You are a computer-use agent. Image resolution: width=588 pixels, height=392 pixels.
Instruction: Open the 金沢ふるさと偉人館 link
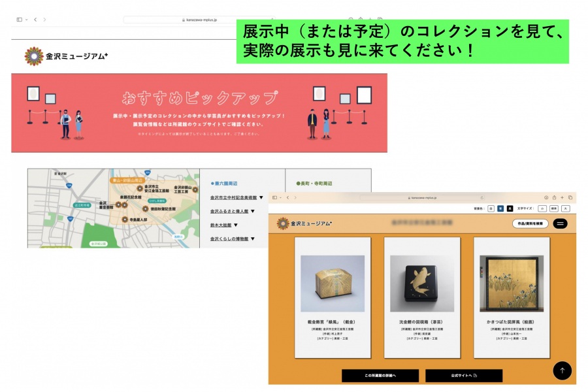[229, 212]
